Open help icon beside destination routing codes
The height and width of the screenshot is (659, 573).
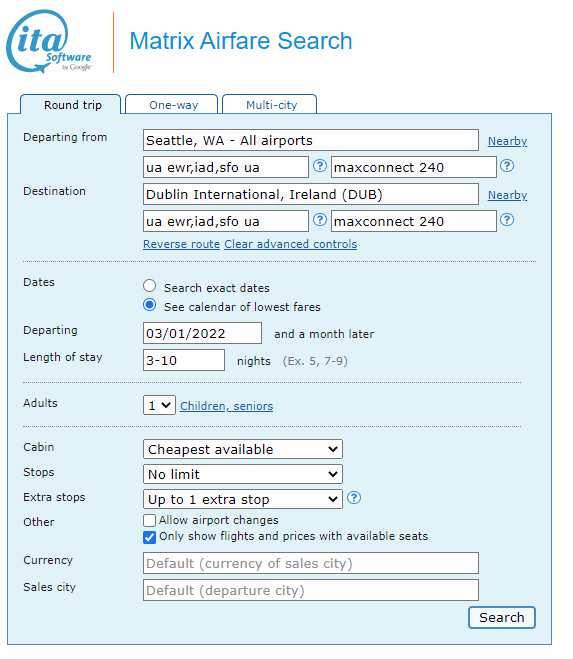320,220
